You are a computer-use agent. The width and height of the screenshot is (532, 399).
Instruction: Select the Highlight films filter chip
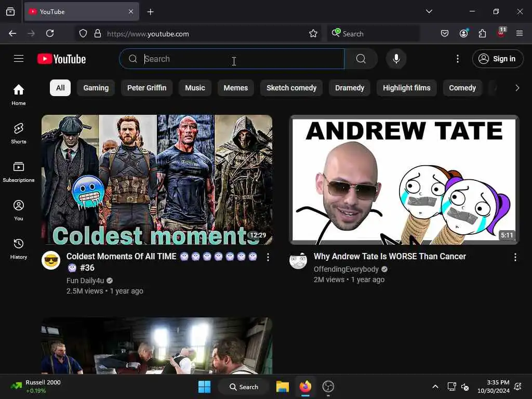tap(406, 88)
